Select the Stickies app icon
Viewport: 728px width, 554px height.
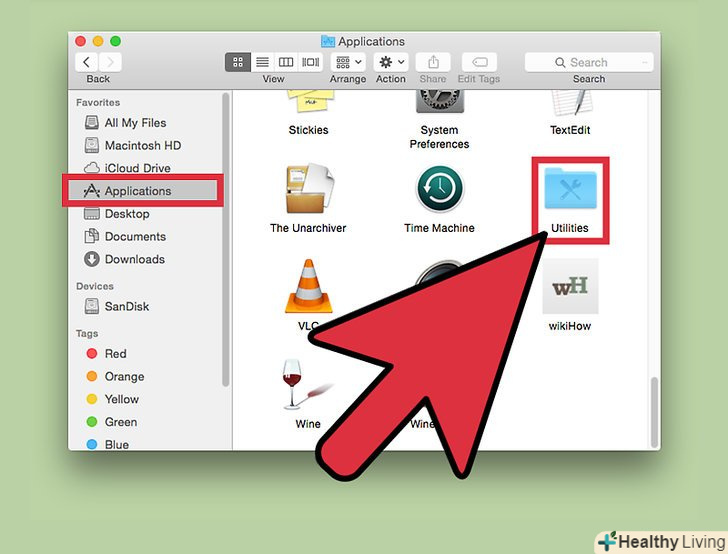point(310,102)
